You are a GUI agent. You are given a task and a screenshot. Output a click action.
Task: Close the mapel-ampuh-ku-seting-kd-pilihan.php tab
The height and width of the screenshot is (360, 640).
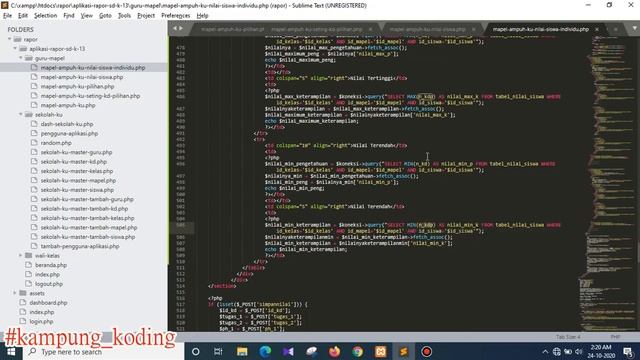coord(371,29)
